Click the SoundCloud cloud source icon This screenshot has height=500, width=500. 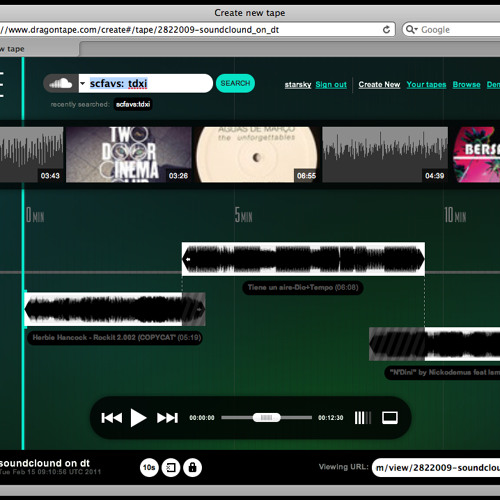[61, 83]
